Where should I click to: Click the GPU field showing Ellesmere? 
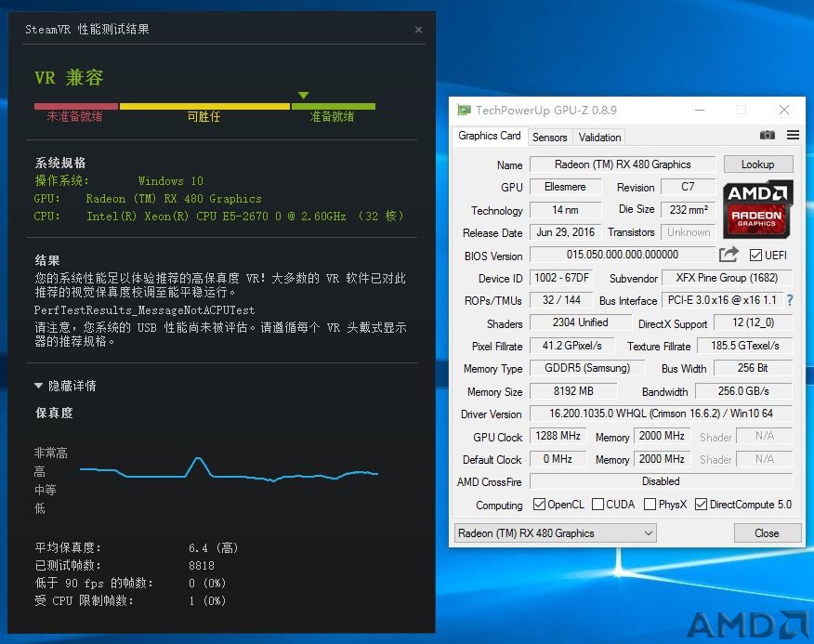coord(565,187)
